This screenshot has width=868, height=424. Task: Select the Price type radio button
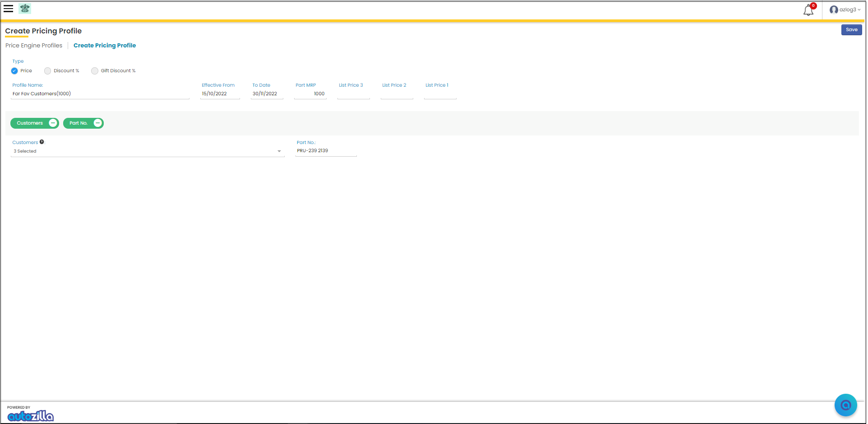tap(14, 71)
